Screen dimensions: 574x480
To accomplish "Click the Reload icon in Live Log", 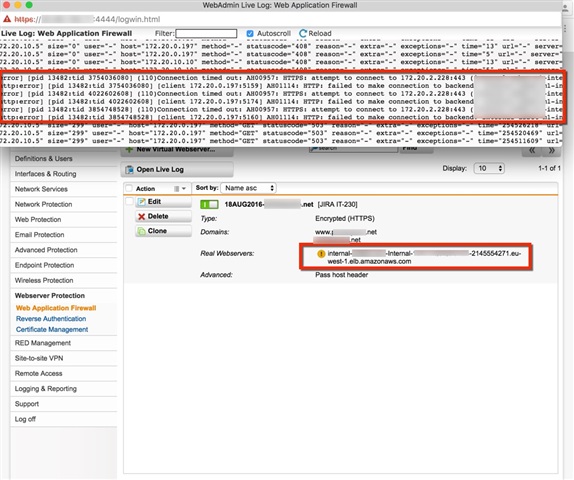I will pyautogui.click(x=303, y=33).
